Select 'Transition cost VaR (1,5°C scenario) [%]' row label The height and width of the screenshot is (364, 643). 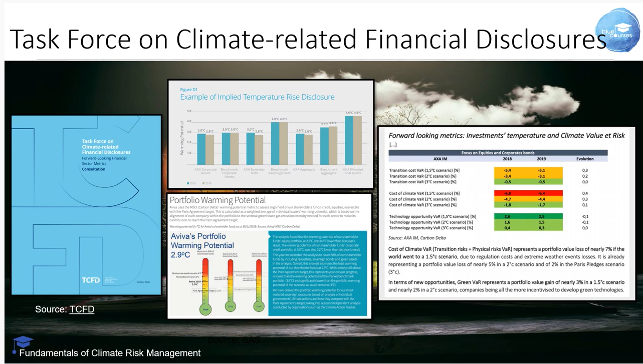click(424, 171)
